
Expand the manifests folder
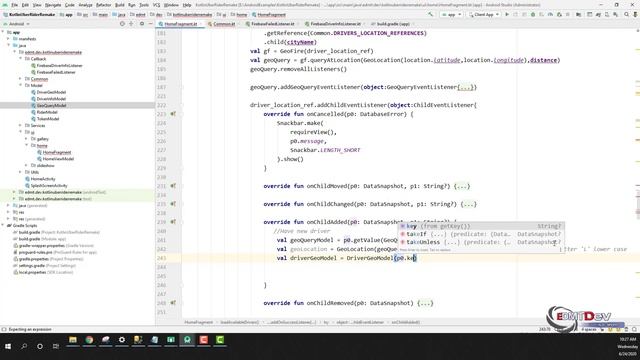pyautogui.click(x=8, y=39)
